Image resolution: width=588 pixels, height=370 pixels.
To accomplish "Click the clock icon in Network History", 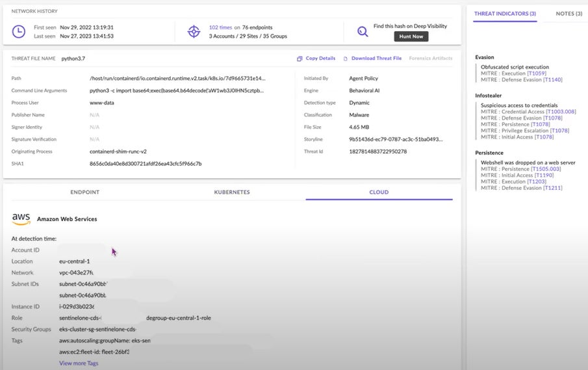I will point(19,31).
